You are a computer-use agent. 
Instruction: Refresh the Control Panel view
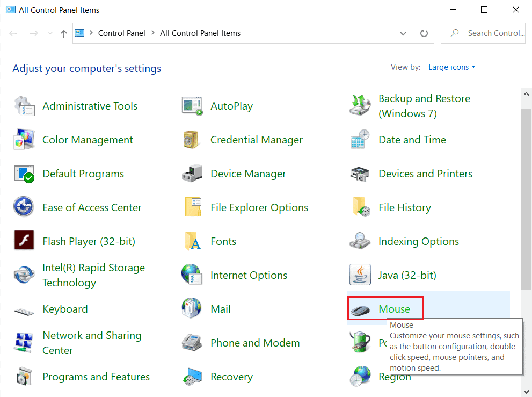424,33
